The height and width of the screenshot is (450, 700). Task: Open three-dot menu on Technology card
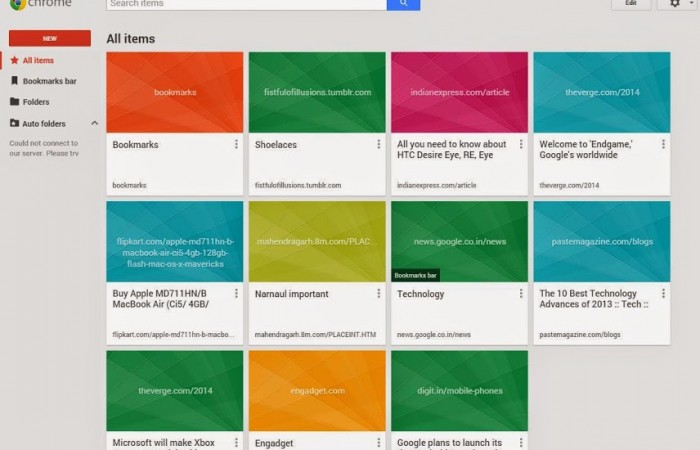coord(521,294)
